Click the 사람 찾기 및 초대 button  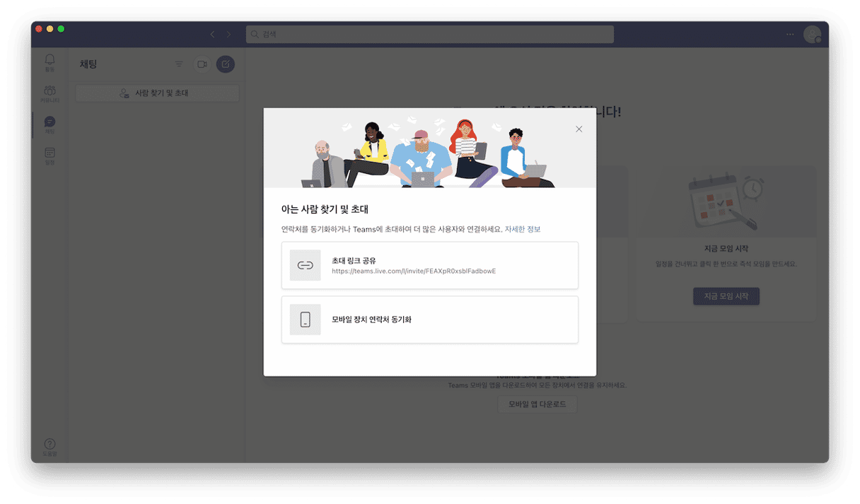tap(157, 93)
